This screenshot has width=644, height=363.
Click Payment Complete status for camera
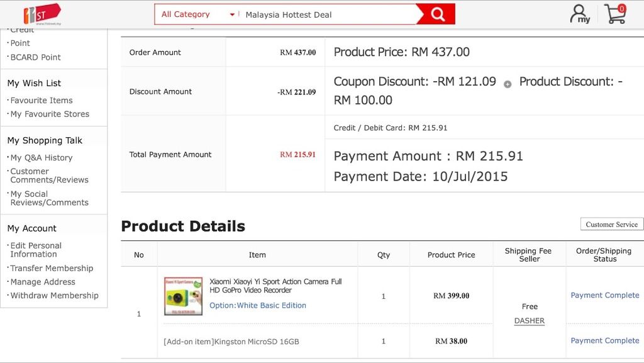(604, 295)
